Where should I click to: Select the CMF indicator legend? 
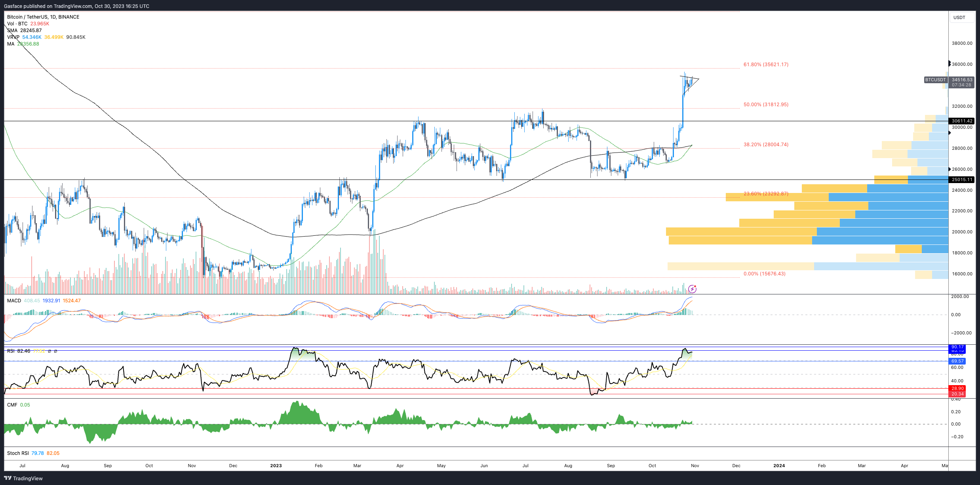[x=18, y=405]
